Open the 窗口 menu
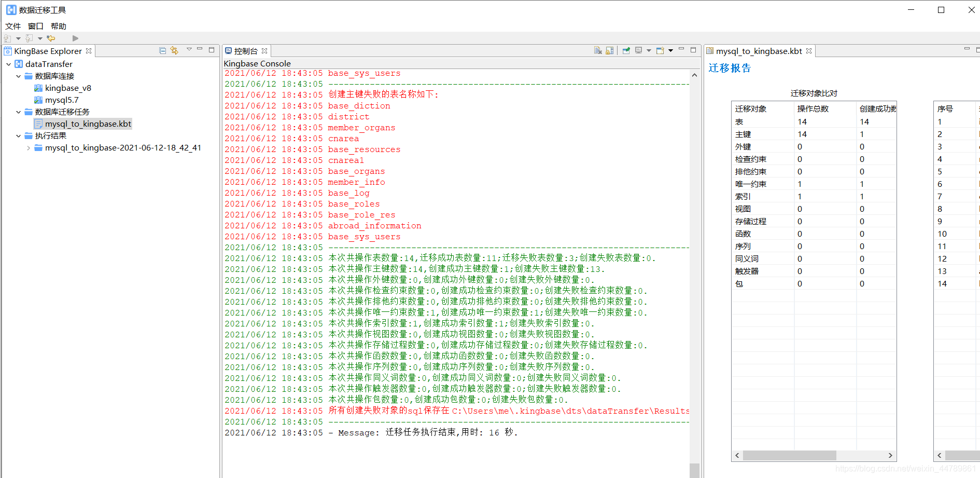The width and height of the screenshot is (980, 478). [36, 26]
